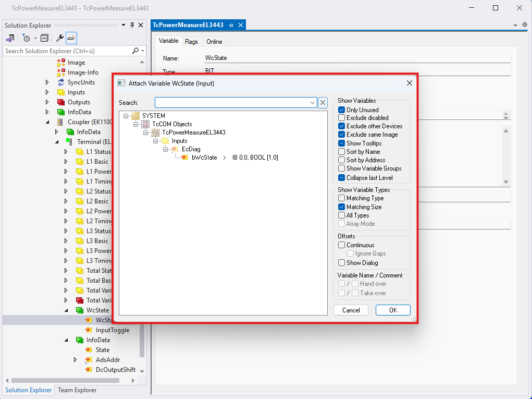Select the bWcState variable icon in tree
The image size is (532, 399).
[185, 158]
